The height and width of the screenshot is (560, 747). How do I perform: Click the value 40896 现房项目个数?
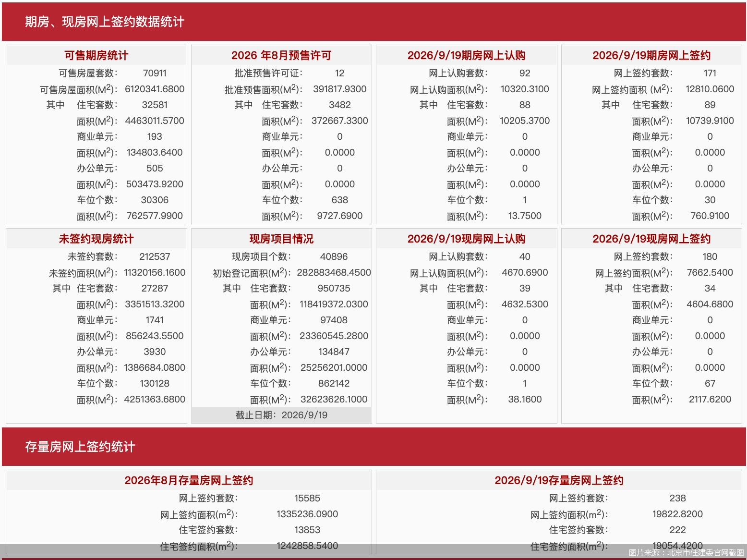pyautogui.click(x=334, y=256)
